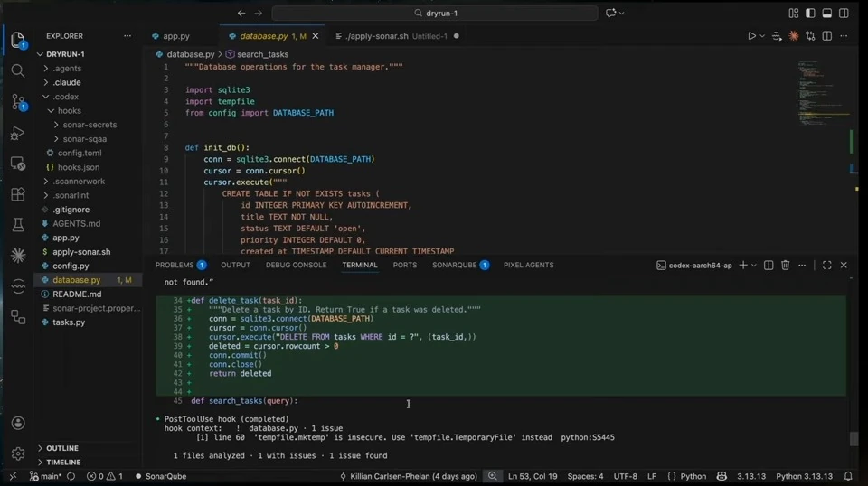Open the Testing flask view
Viewport: 868px width, 486px height.
[18, 224]
